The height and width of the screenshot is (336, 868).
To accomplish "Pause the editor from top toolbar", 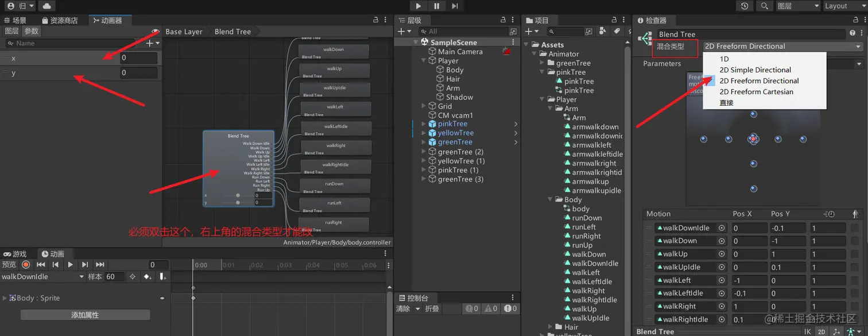I will pos(436,6).
